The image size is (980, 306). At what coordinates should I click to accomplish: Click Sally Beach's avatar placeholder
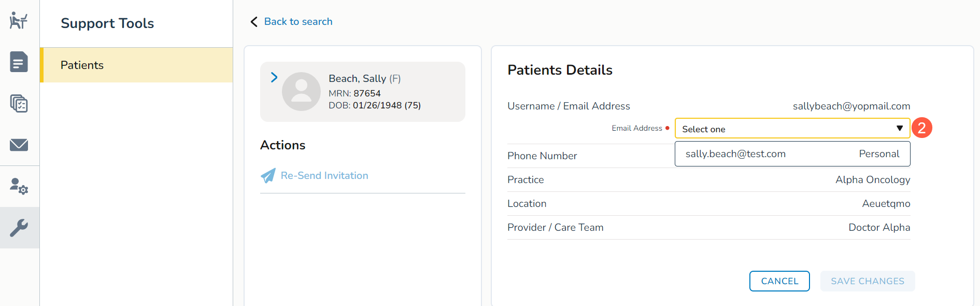[x=301, y=91]
